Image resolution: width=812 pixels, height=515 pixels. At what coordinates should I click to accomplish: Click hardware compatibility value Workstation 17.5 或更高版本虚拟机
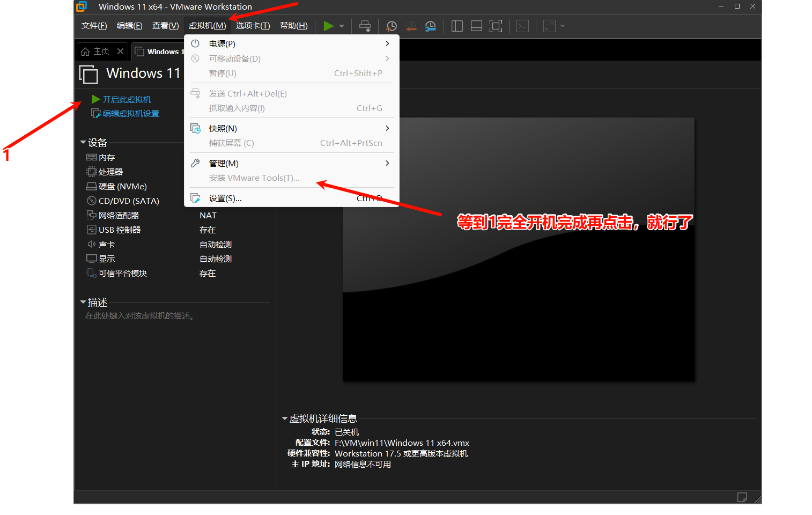(x=401, y=453)
